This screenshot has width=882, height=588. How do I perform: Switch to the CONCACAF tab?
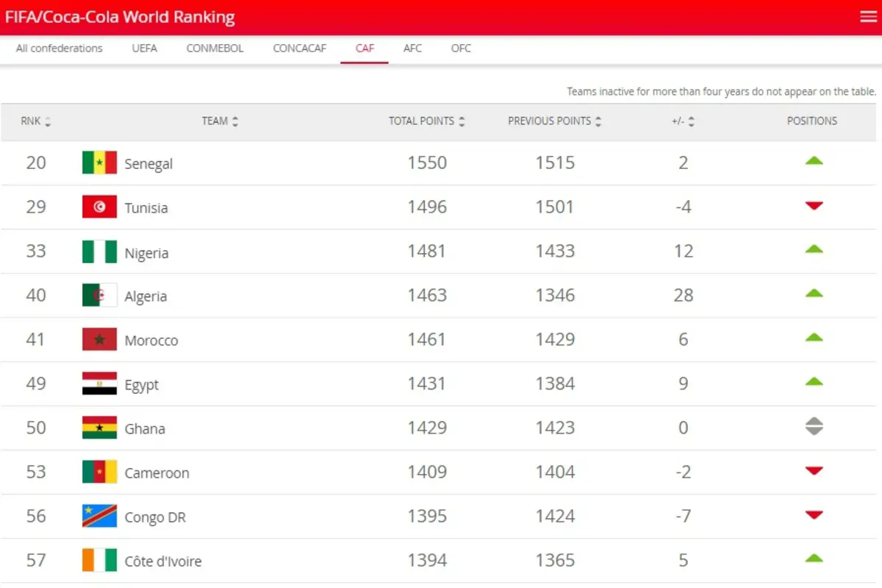tap(300, 49)
